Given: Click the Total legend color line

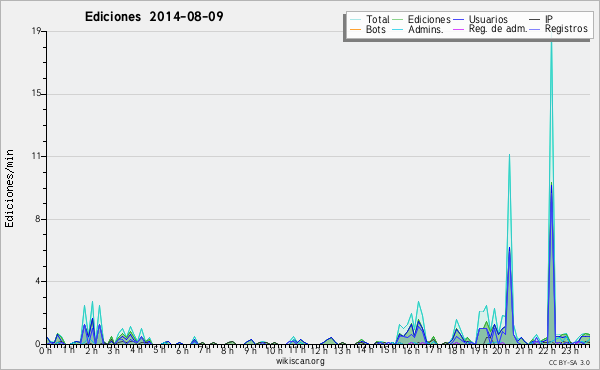Looking at the screenshot, I should 355,20.
